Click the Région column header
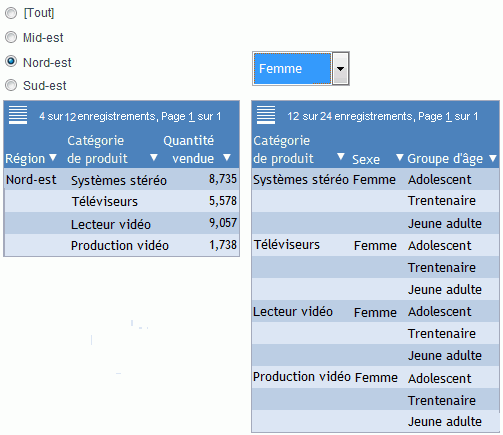 tap(25, 159)
